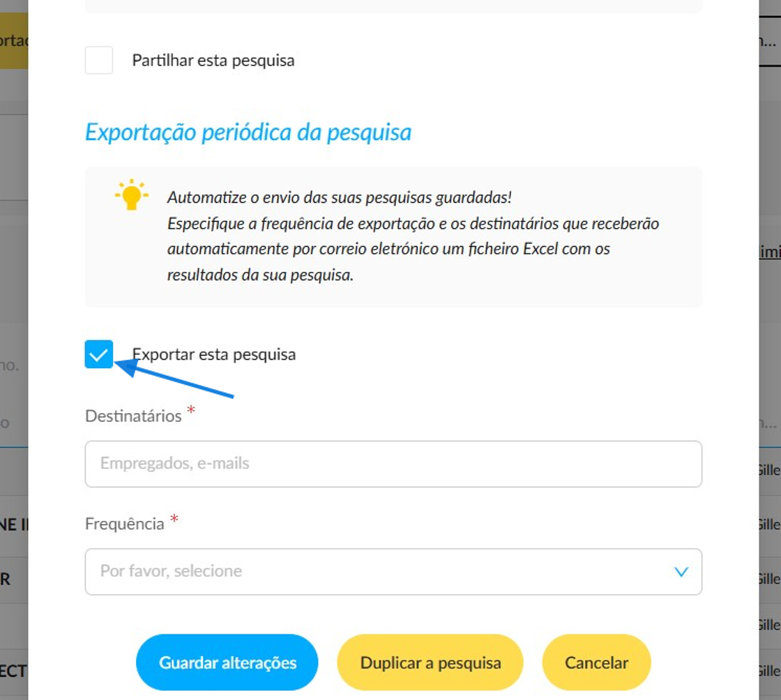Viewport: 781px width, 700px height.
Task: Click the Exportação periódica da pesquisa heading
Action: (x=248, y=132)
